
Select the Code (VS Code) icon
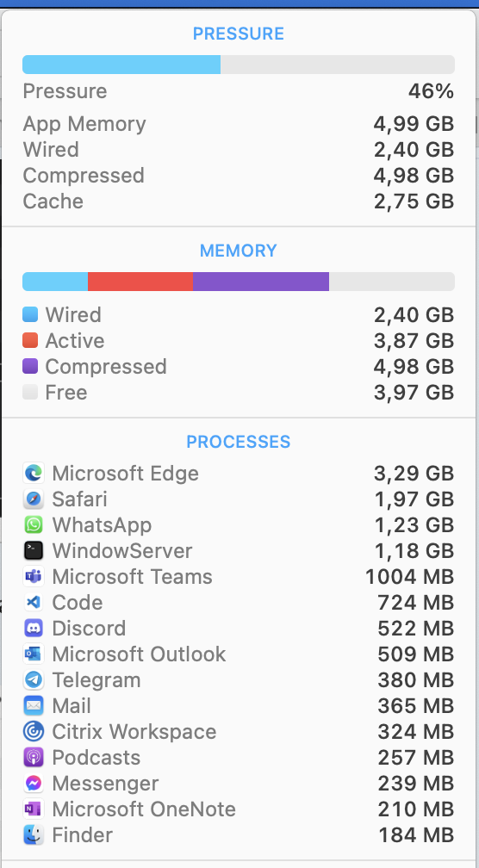(x=34, y=602)
